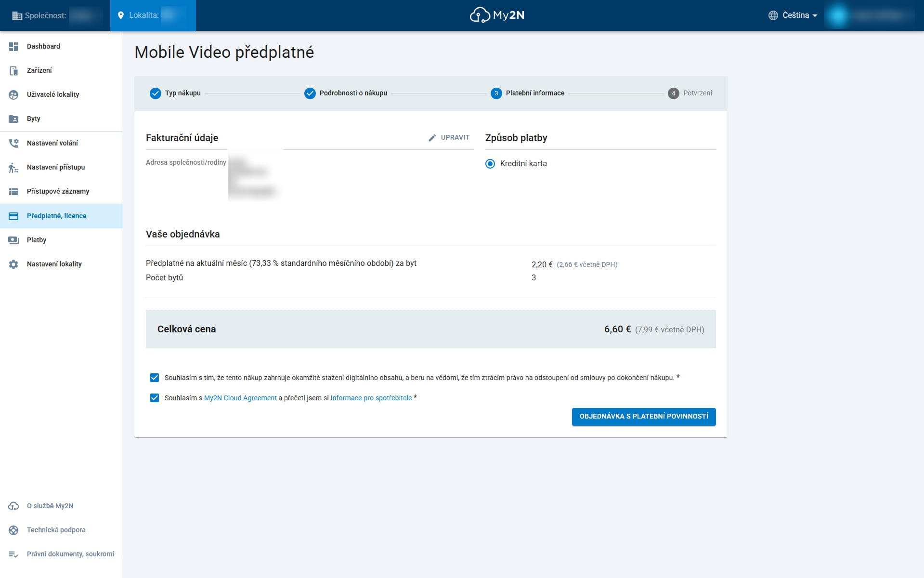Click the Technická podpora lifebuoy icon
Screen dimensions: 924x578
click(x=13, y=530)
